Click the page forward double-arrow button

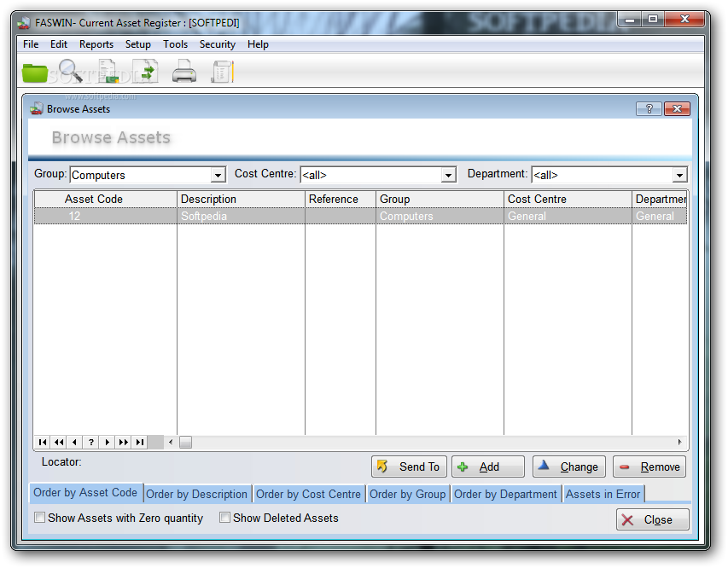124,443
